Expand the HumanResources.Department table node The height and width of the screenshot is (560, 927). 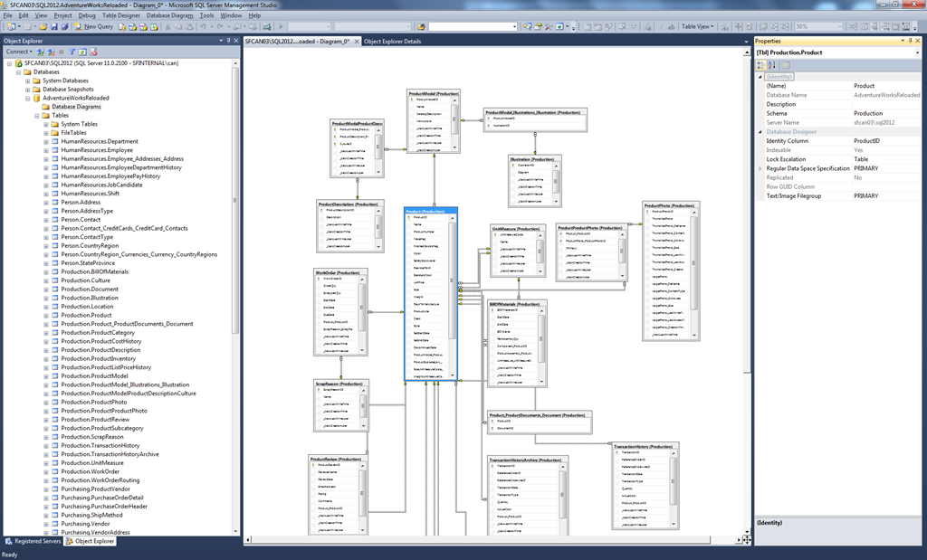click(x=45, y=142)
